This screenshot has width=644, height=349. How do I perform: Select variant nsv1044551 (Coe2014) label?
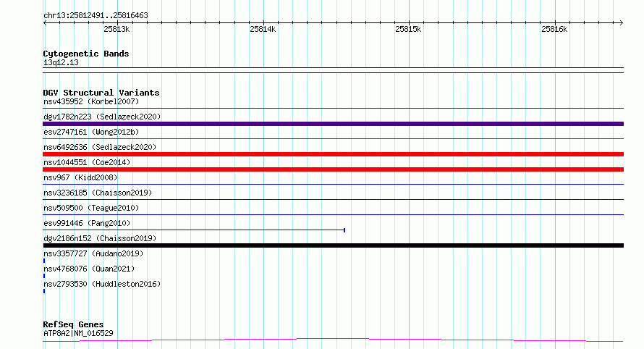(x=87, y=162)
